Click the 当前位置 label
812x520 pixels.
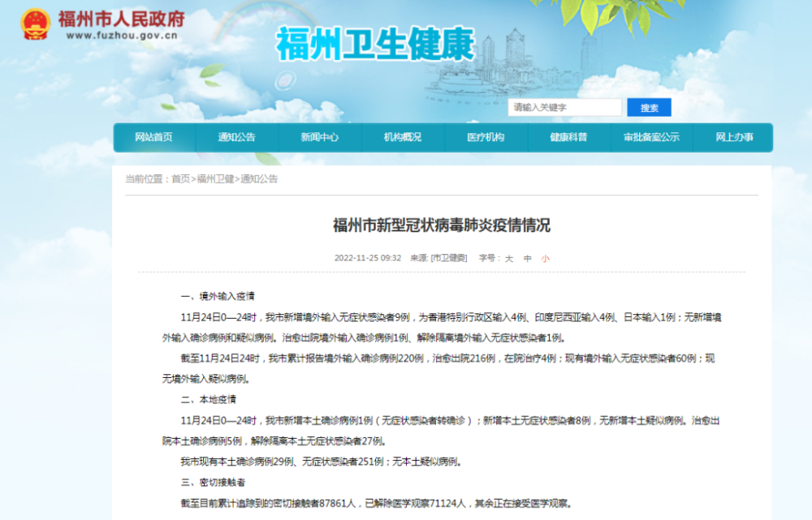coord(145,179)
